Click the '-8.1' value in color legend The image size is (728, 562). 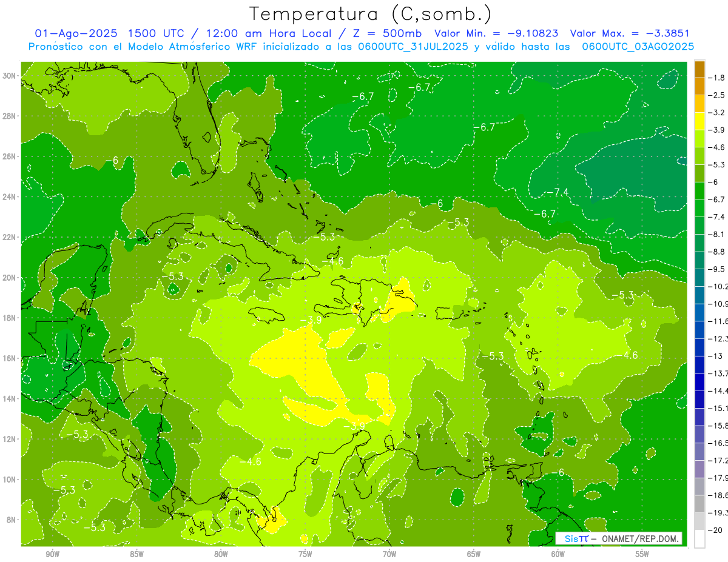[718, 233]
